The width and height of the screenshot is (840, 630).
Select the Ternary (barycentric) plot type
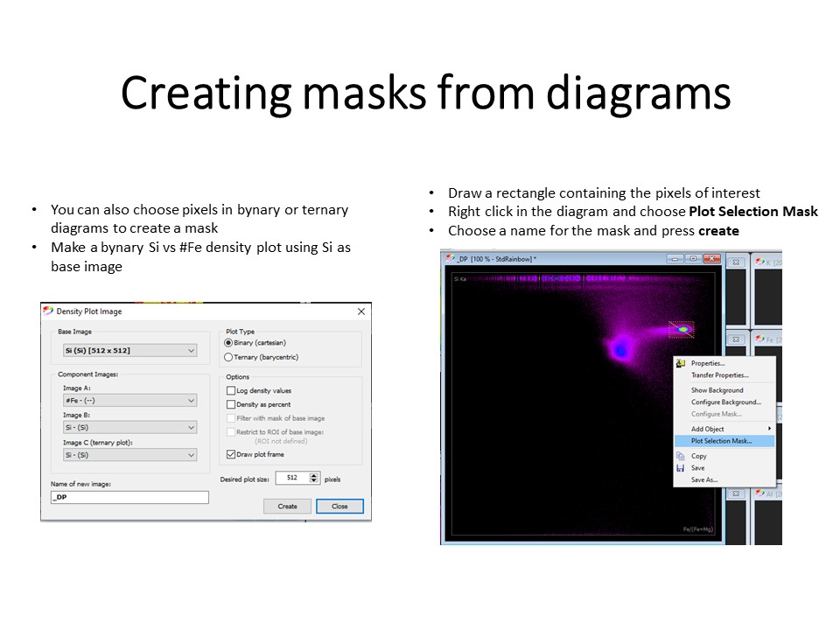(x=229, y=357)
